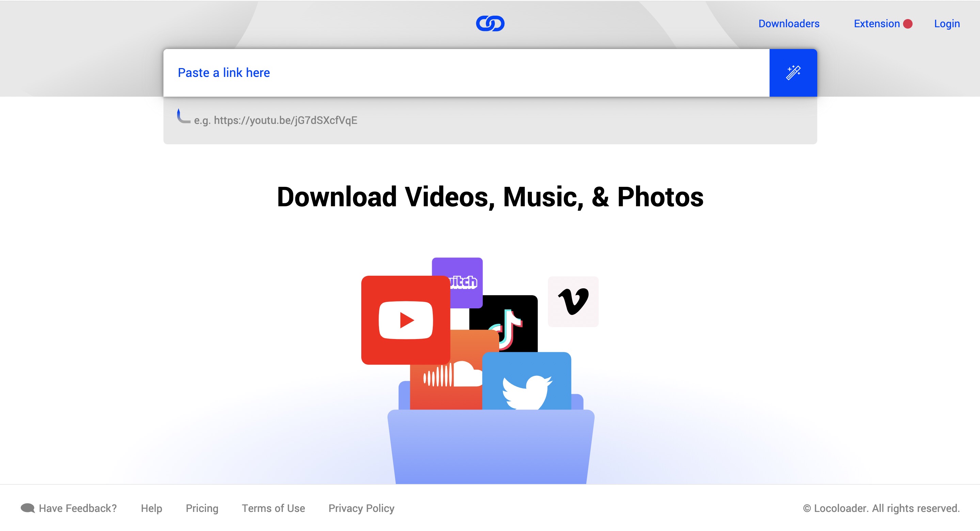The image size is (980, 531).
Task: Open the Downloaders page
Action: [789, 23]
